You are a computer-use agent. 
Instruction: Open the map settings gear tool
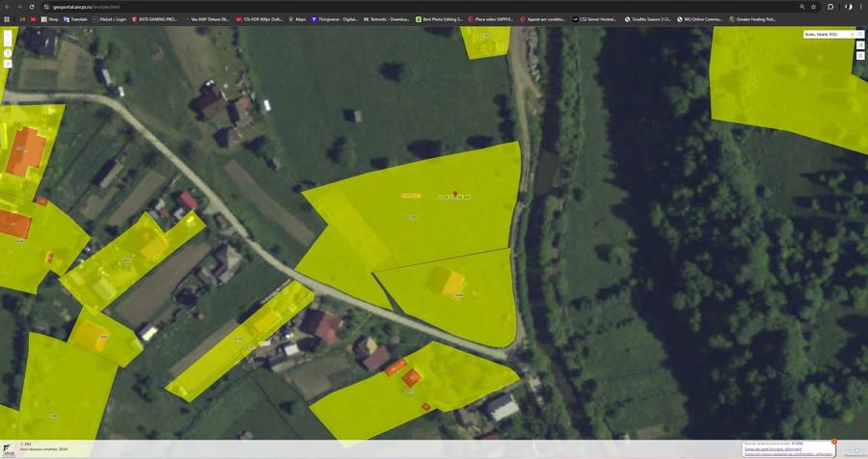(x=8, y=64)
